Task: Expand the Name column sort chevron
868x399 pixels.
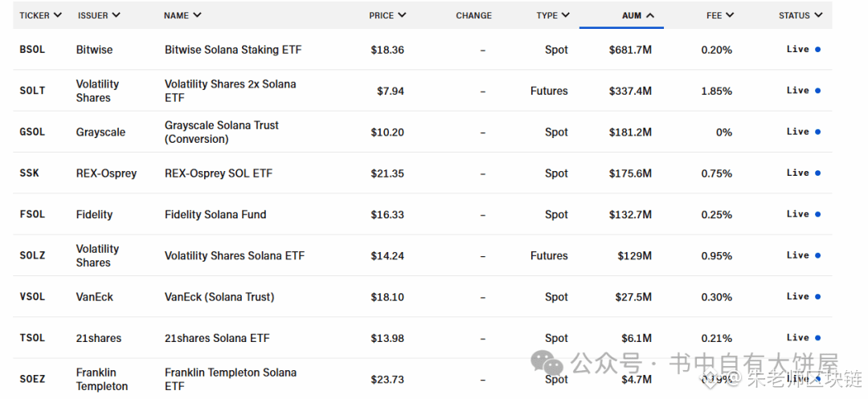Action: (198, 15)
